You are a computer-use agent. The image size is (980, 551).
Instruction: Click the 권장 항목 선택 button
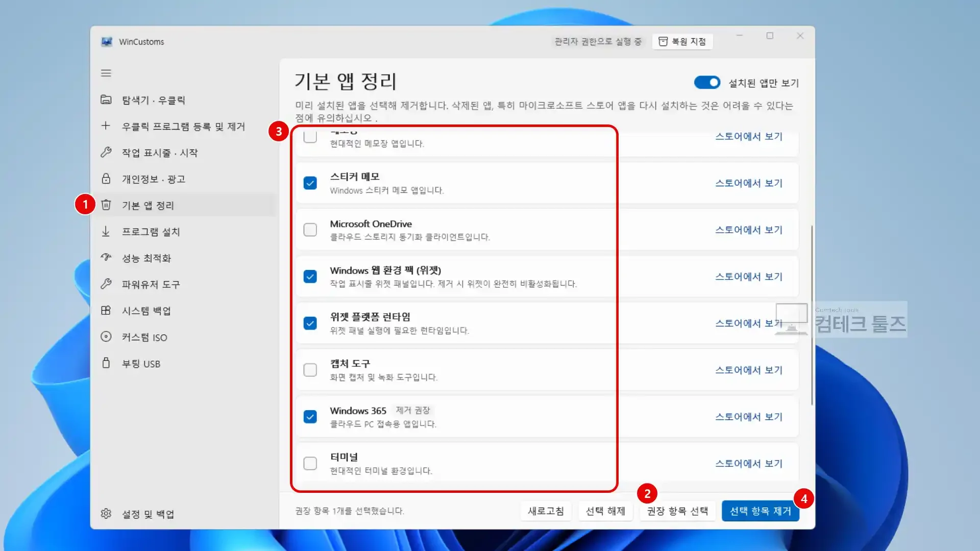677,511
